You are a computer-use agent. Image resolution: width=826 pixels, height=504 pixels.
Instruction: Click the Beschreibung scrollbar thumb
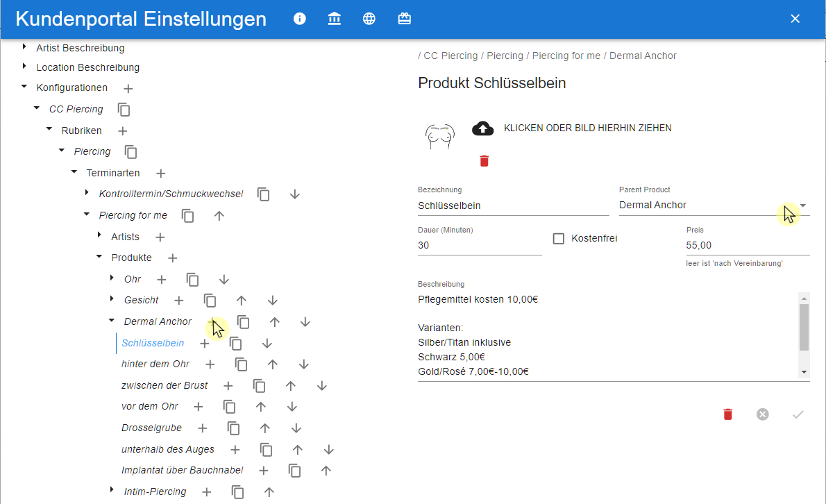[x=804, y=327]
